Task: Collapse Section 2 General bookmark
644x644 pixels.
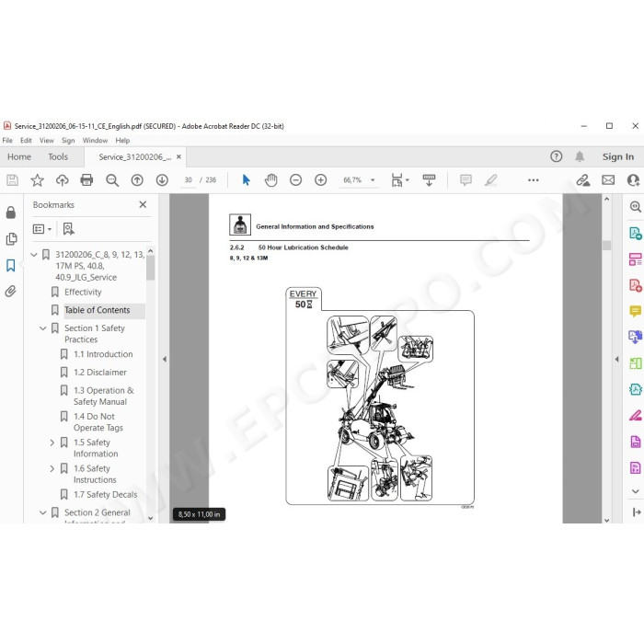Action: 42,512
